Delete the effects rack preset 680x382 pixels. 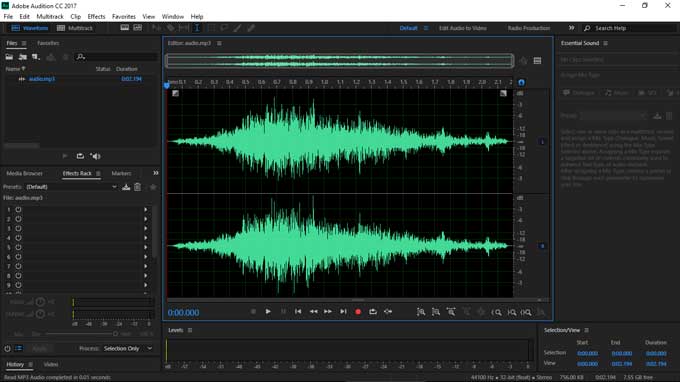(137, 187)
